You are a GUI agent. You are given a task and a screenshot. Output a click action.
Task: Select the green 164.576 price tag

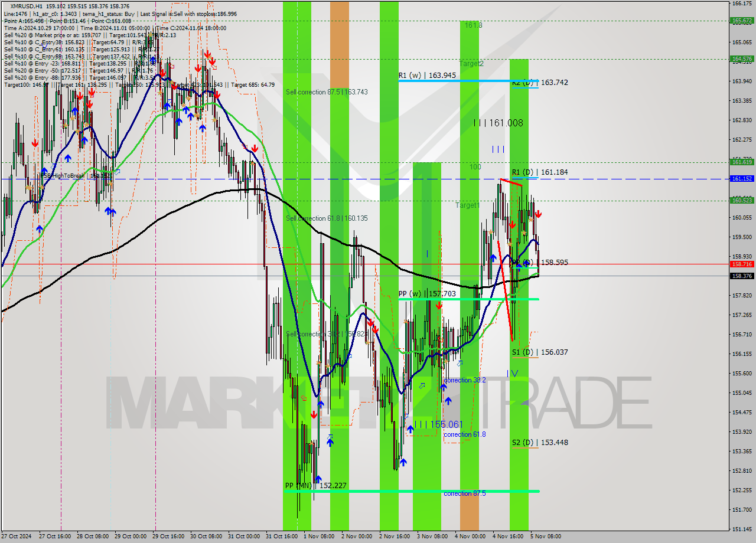742,59
